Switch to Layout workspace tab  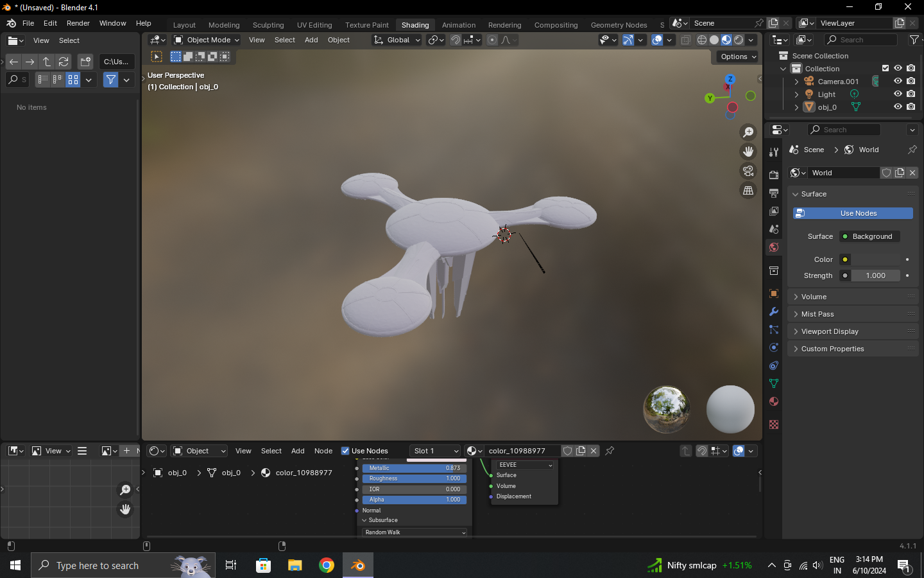tap(184, 25)
